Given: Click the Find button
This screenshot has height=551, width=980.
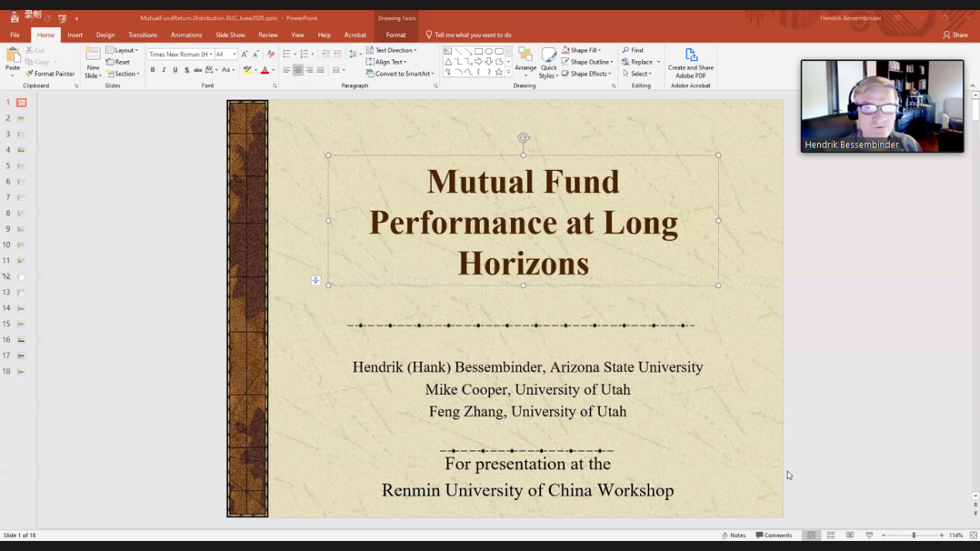Looking at the screenshot, I should (633, 50).
